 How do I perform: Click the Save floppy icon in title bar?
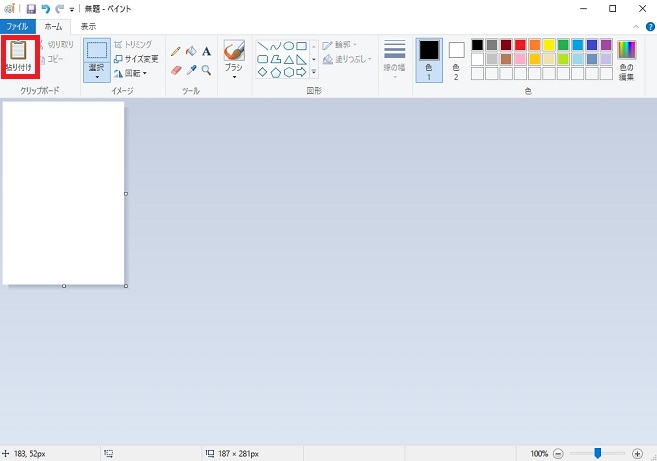pyautogui.click(x=31, y=9)
